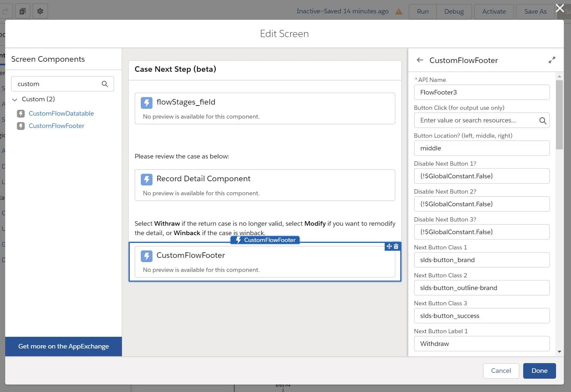Open CustomFlowDatatable component link
Screen dimensions: 571x392
61,113
